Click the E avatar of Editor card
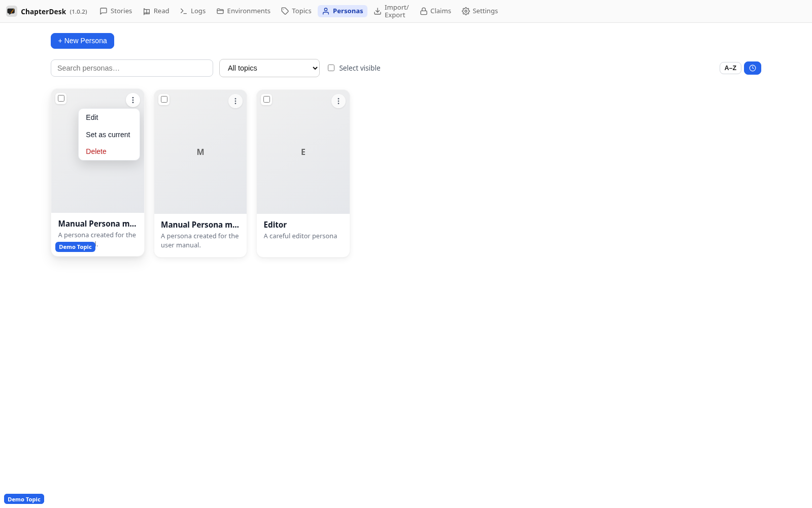 coord(303,152)
